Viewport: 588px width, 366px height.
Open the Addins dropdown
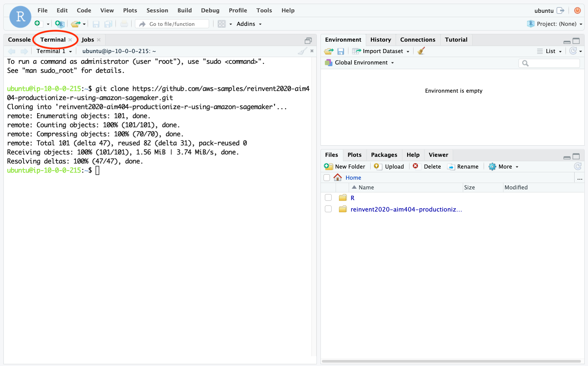click(x=249, y=24)
